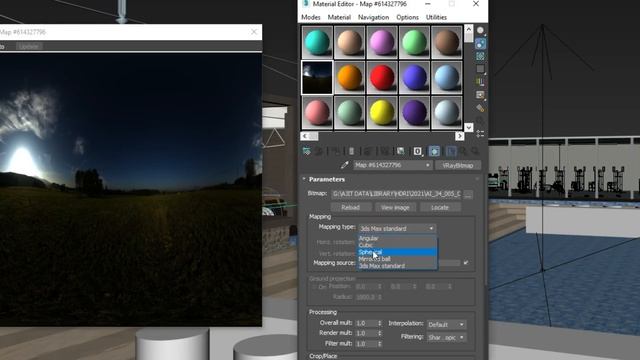Image resolution: width=640 pixels, height=360 pixels.
Task: Choose Spherical from mapping type list
Action: (397, 252)
